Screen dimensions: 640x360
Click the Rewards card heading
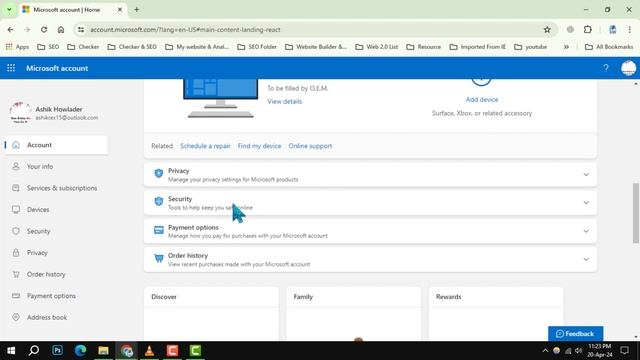pyautogui.click(x=448, y=297)
